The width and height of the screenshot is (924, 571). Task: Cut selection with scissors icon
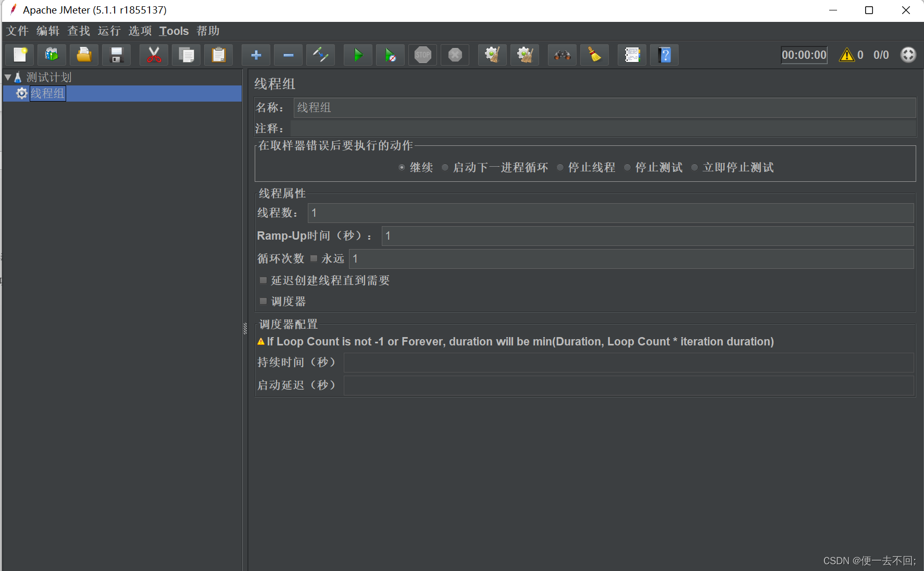154,55
